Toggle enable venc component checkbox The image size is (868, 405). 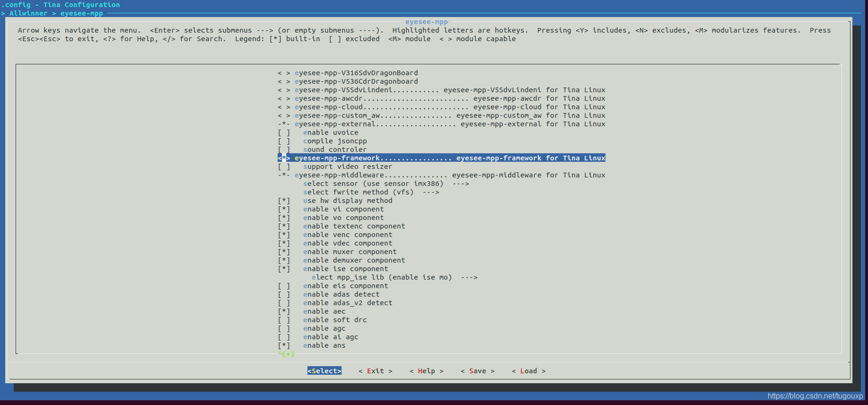284,235
